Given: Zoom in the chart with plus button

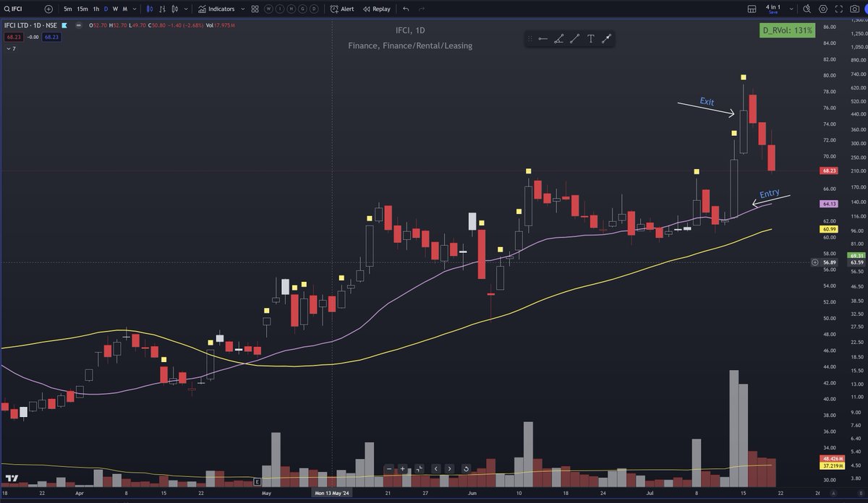Looking at the screenshot, I should point(403,468).
